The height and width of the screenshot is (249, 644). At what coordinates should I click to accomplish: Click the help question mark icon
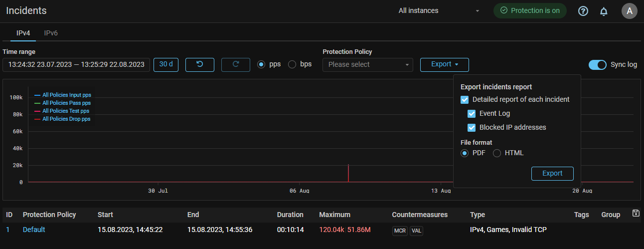(583, 11)
